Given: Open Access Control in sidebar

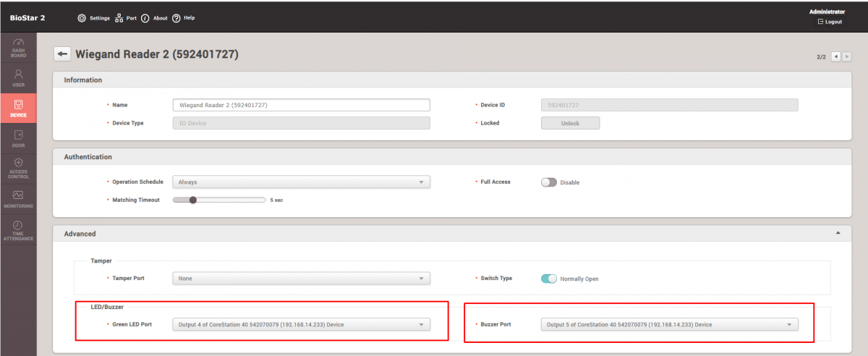Looking at the screenshot, I should point(18,168).
